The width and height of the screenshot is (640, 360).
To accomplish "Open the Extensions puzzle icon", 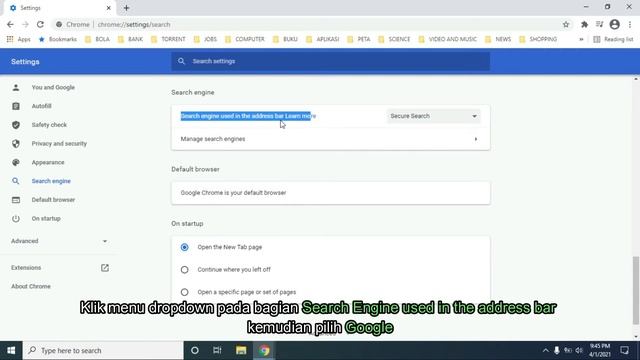I will 584,24.
